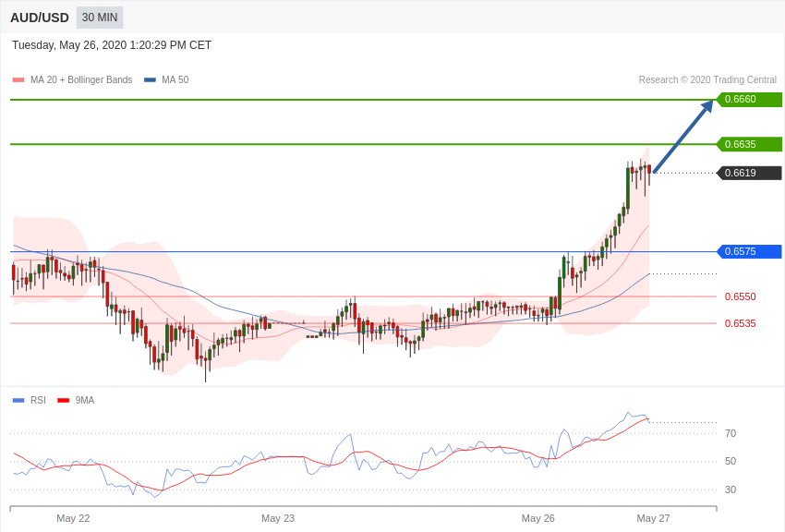
Task: Click the MA 50 legend label
Action: click(x=175, y=79)
